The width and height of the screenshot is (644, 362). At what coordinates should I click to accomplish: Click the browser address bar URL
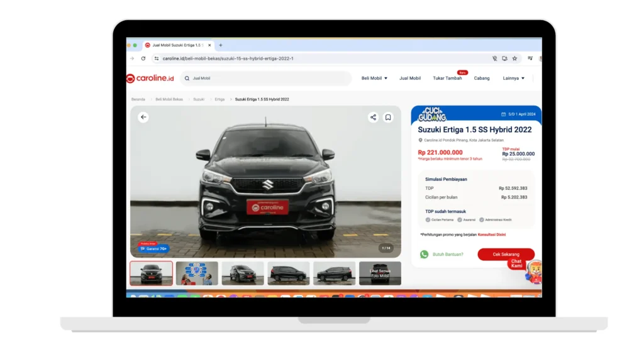click(x=228, y=58)
